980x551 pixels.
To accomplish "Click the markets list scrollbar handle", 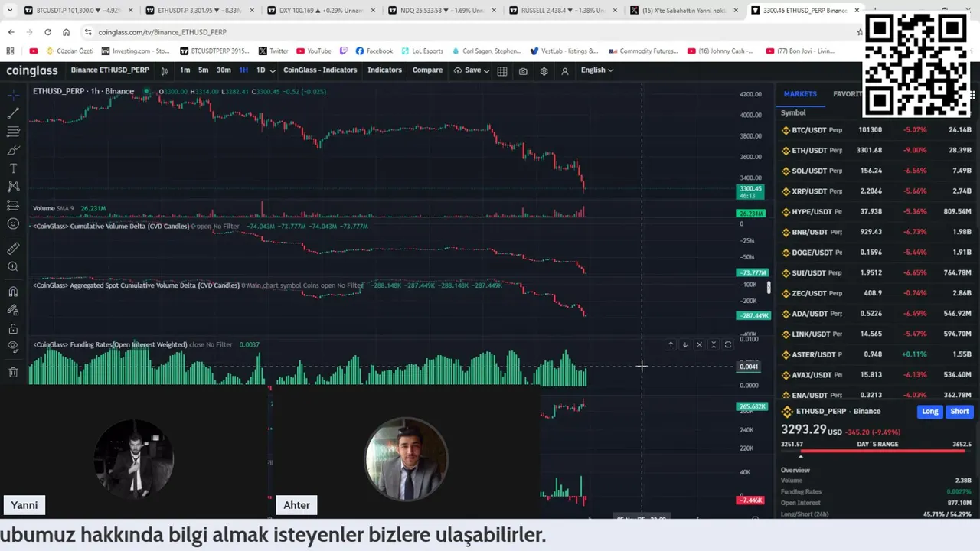I will (x=769, y=288).
